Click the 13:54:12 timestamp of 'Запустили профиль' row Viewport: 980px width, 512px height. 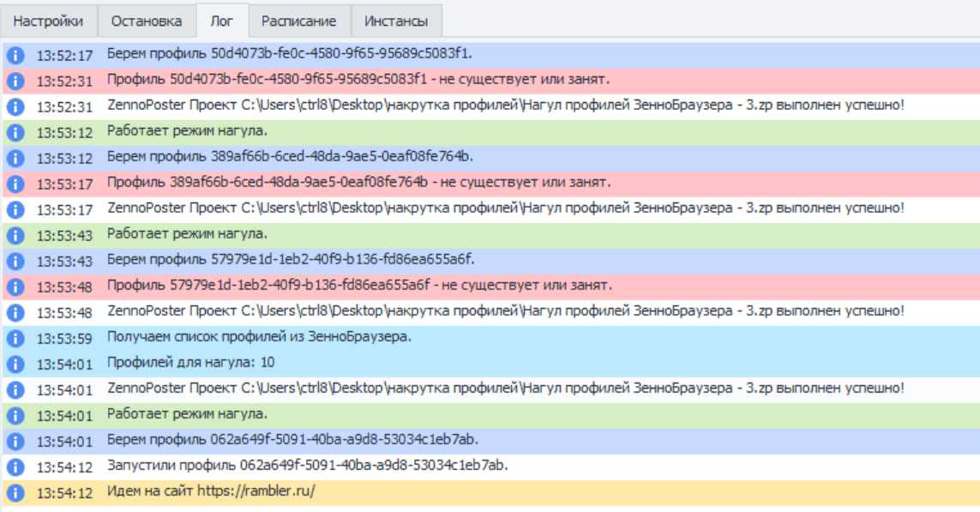coord(64,466)
